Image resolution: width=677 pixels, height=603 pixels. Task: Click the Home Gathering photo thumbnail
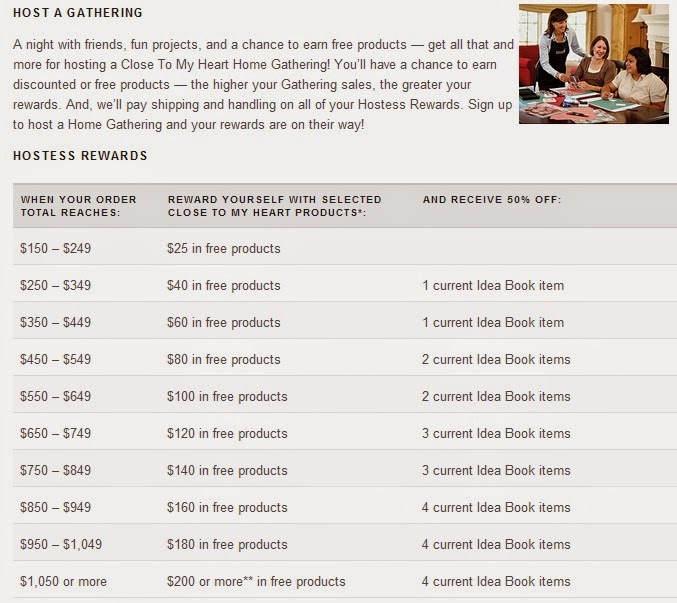point(594,64)
